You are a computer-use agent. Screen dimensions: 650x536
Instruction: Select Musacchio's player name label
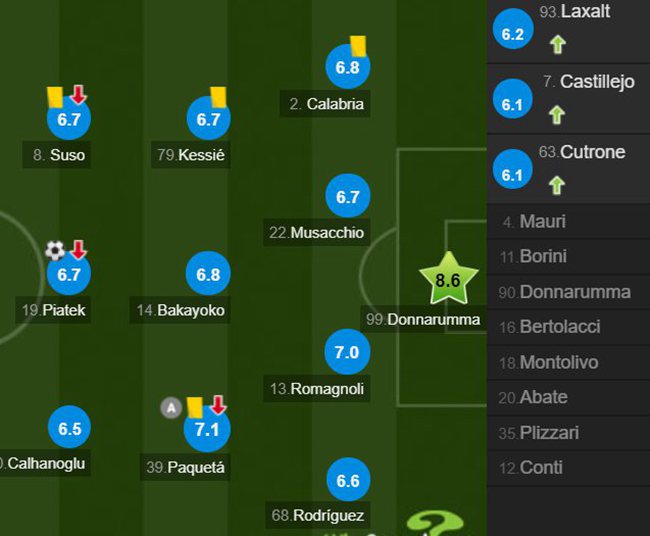(x=317, y=233)
